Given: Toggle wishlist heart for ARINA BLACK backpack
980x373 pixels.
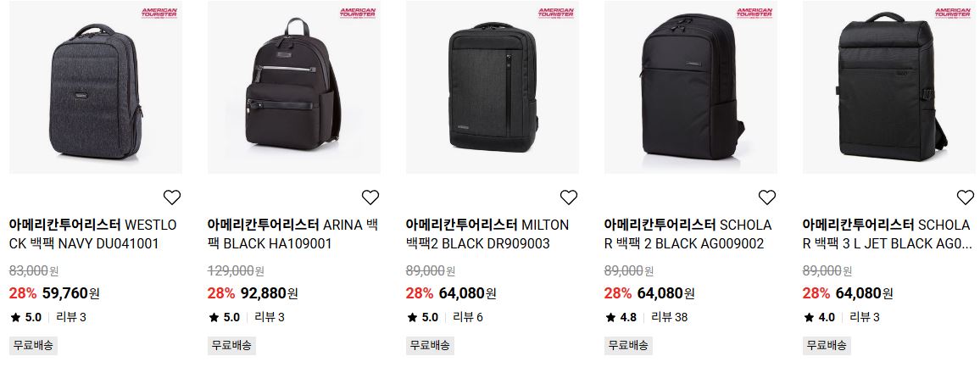Looking at the screenshot, I should (370, 198).
